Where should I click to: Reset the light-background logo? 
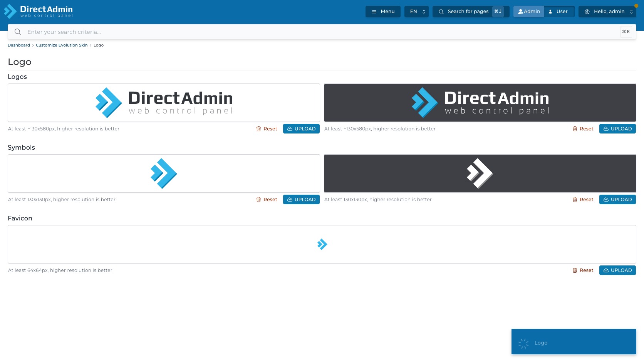pyautogui.click(x=267, y=129)
